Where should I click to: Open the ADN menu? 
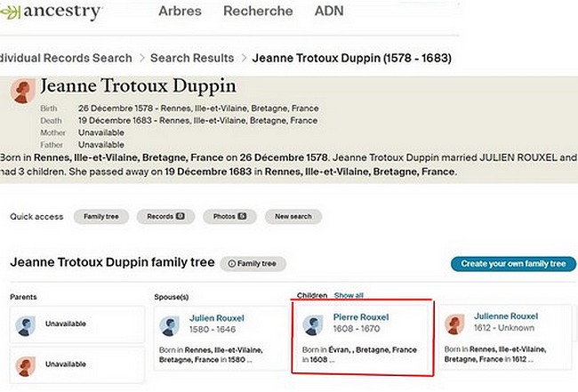pos(329,12)
